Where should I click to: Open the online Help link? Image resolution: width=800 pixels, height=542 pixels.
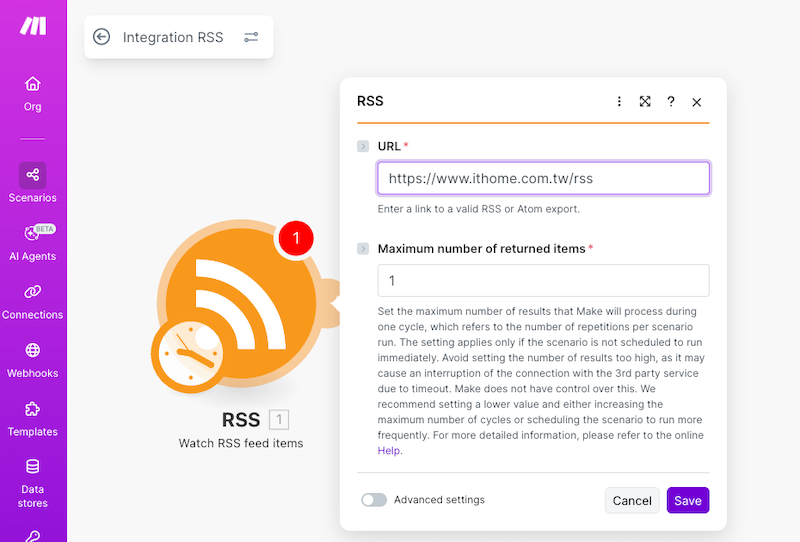coord(389,451)
